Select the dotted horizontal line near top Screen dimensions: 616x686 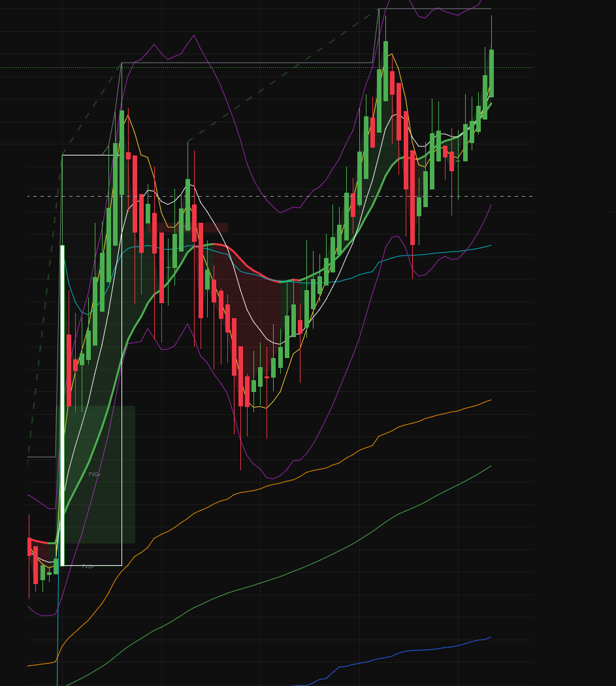(x=261, y=67)
